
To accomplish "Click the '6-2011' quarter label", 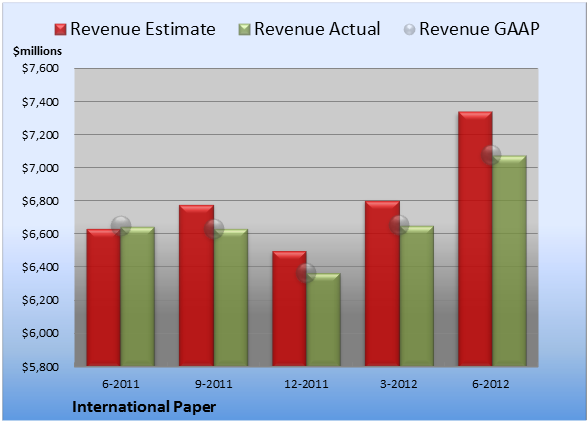I will (x=121, y=384).
